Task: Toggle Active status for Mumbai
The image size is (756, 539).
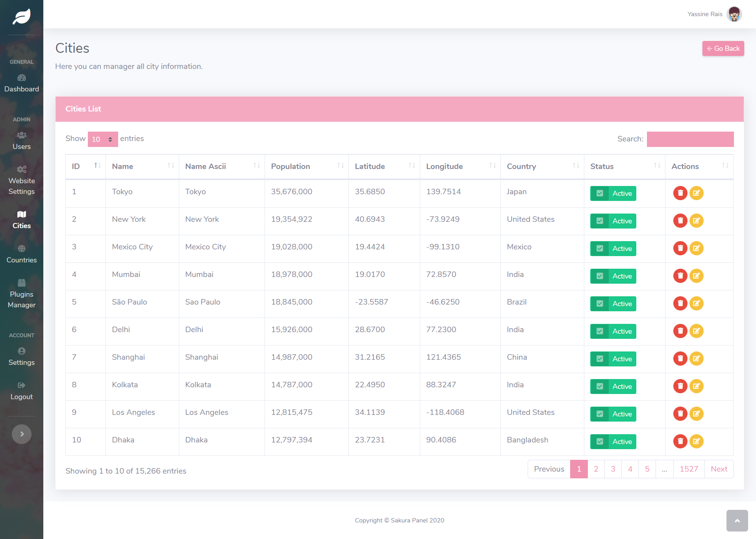Action: coord(613,276)
